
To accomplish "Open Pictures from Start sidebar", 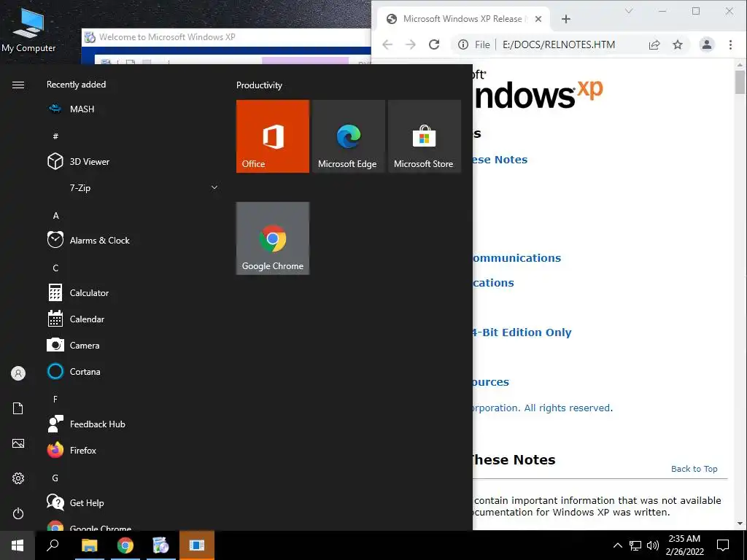I will point(18,443).
